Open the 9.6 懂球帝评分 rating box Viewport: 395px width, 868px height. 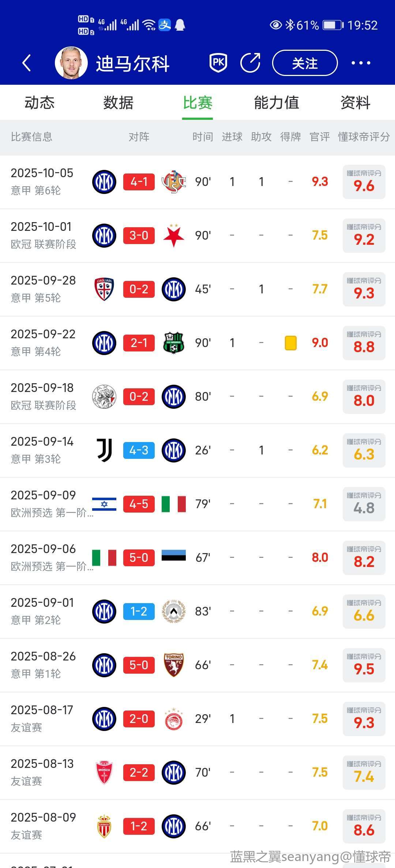tap(364, 182)
